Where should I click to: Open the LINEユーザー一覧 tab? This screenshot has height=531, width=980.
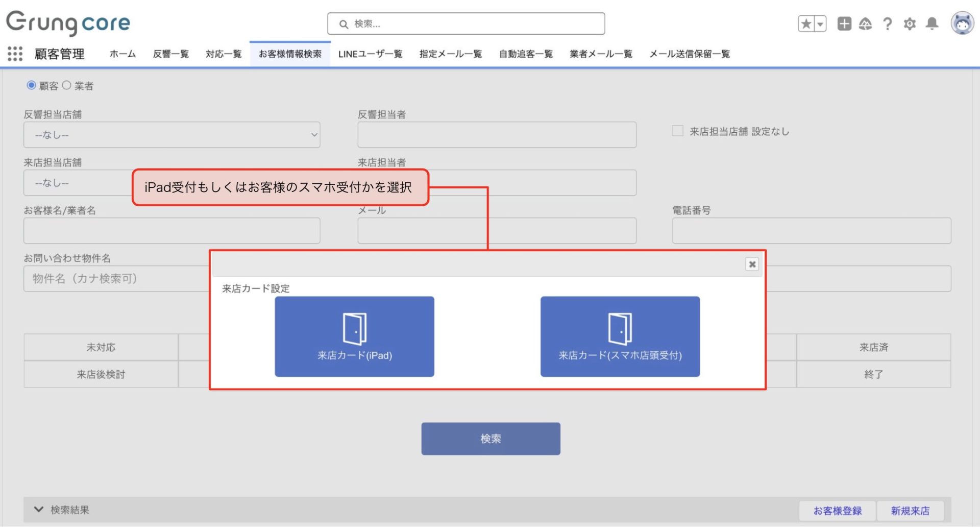(370, 54)
